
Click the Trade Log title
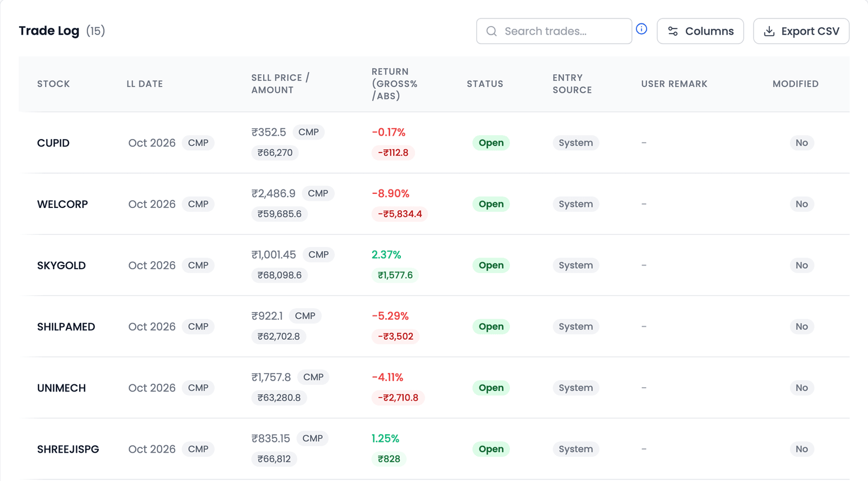(x=49, y=31)
